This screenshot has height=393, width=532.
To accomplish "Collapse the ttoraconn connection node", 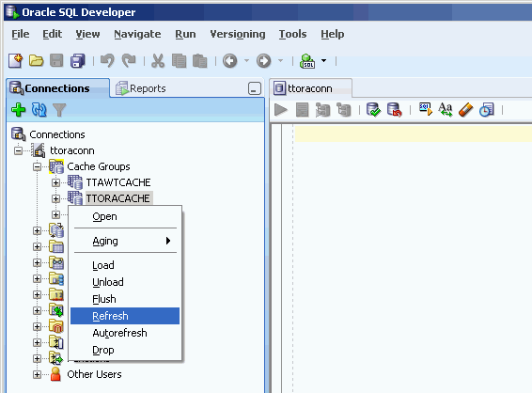I will [18, 150].
